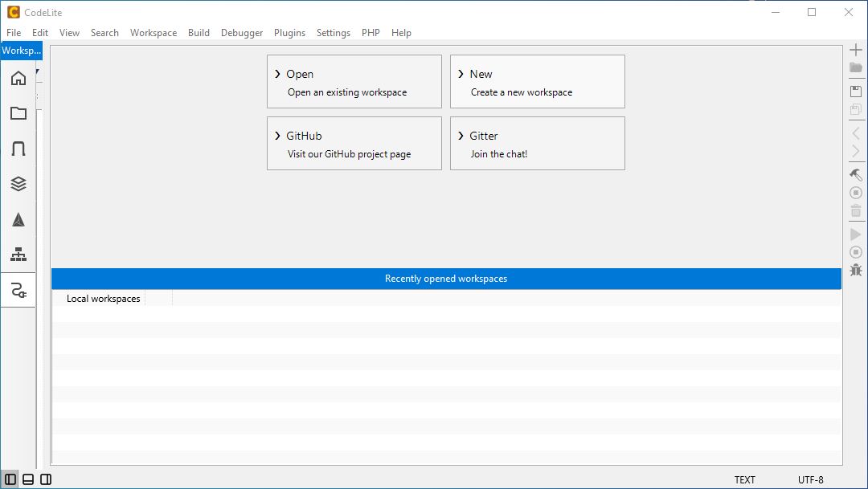
Task: Click the navigate Forward arrow
Action: (x=856, y=150)
